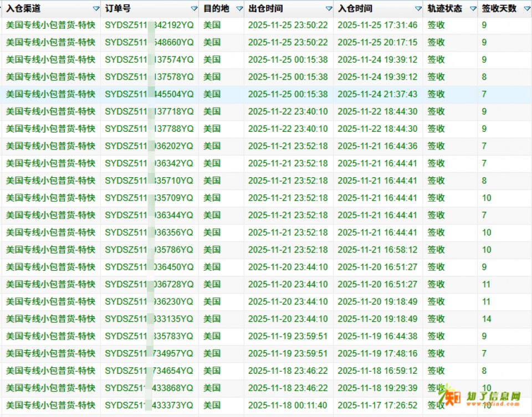Screen dimensions: 532x417
Task: Open the 入仓渠道 column filter dropdown
Action: (96, 9)
